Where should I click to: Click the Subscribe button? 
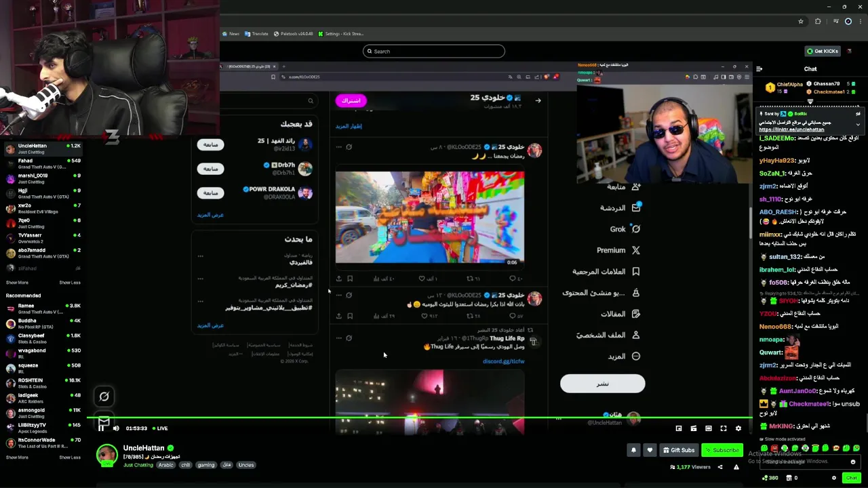click(722, 450)
